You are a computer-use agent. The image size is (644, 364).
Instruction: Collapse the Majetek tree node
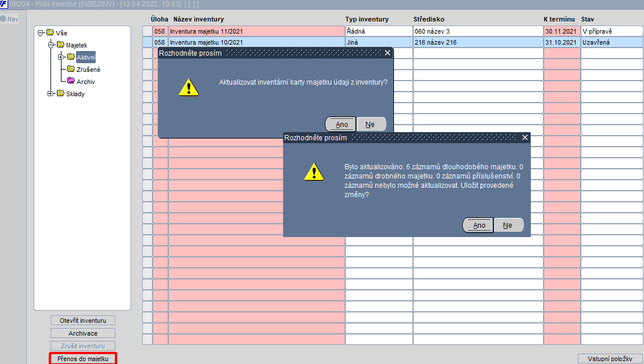pos(51,45)
